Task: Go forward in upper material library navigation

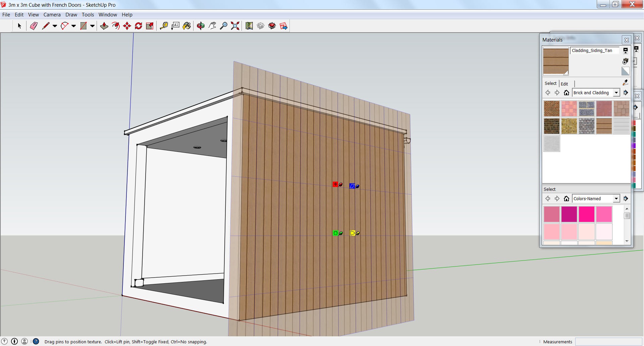Action: click(x=557, y=93)
